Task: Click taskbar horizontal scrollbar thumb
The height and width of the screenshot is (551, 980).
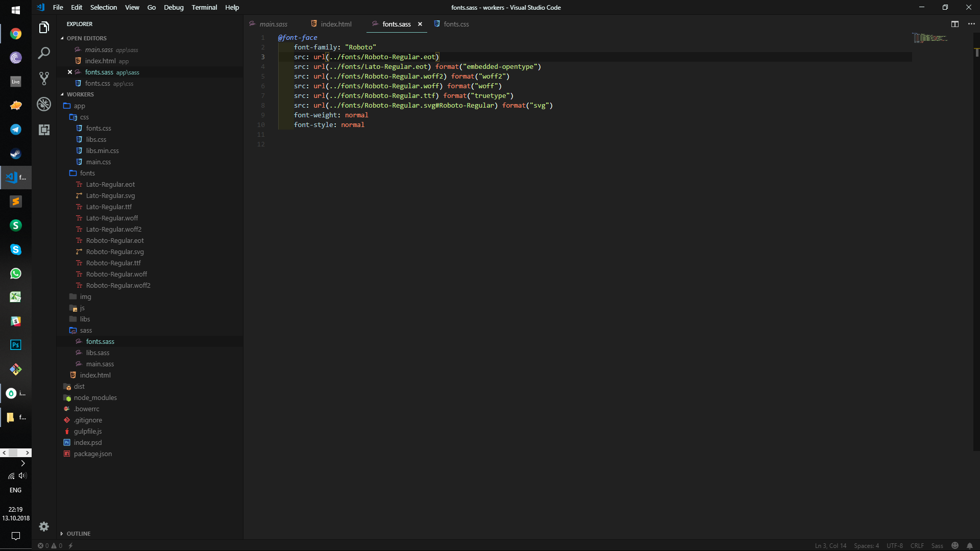Action: (13, 453)
